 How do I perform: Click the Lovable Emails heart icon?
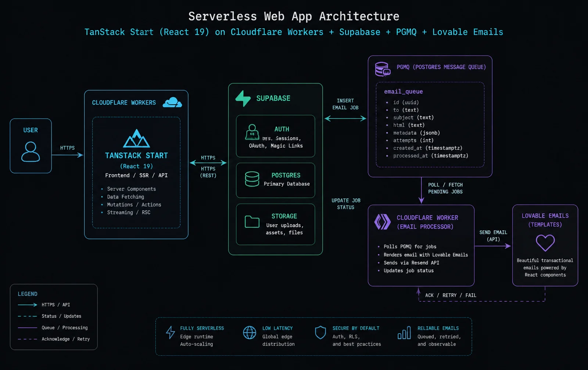click(x=545, y=243)
